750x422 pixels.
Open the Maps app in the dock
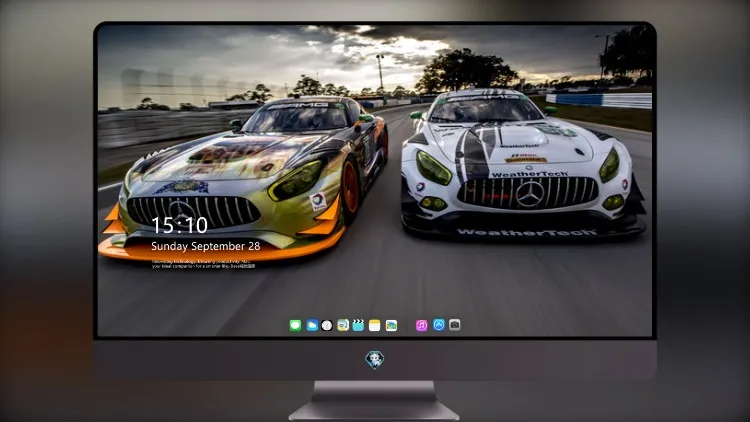point(343,325)
